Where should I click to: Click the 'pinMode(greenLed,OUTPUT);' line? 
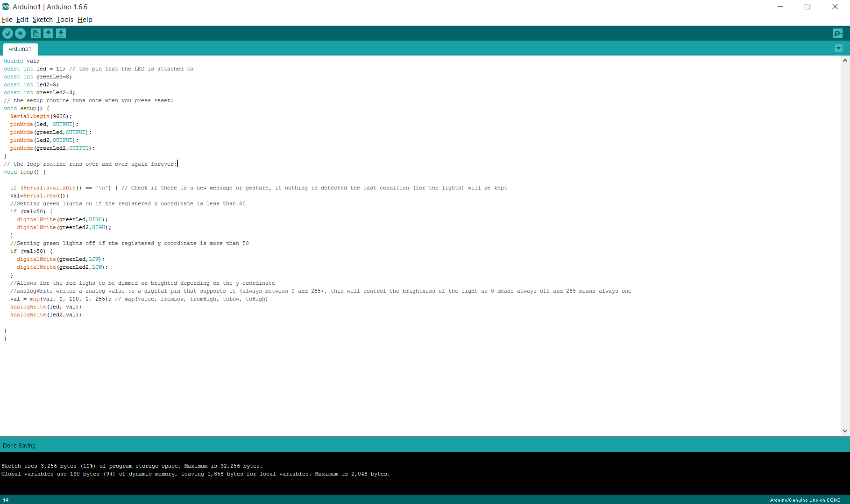click(51, 132)
